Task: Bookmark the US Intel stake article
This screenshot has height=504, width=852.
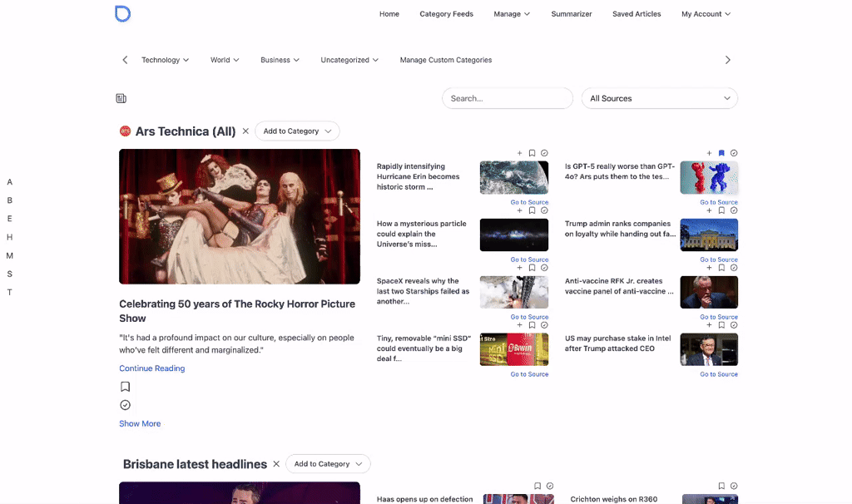Action: pos(721,325)
